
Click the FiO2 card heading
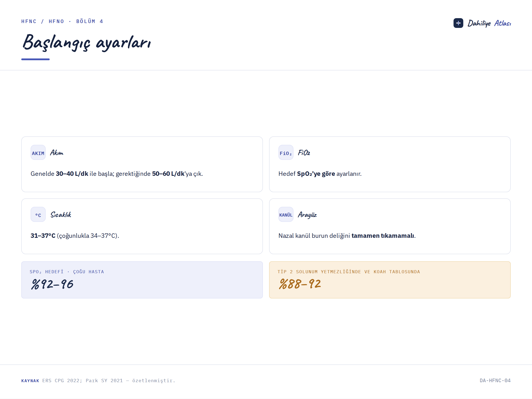pos(304,153)
